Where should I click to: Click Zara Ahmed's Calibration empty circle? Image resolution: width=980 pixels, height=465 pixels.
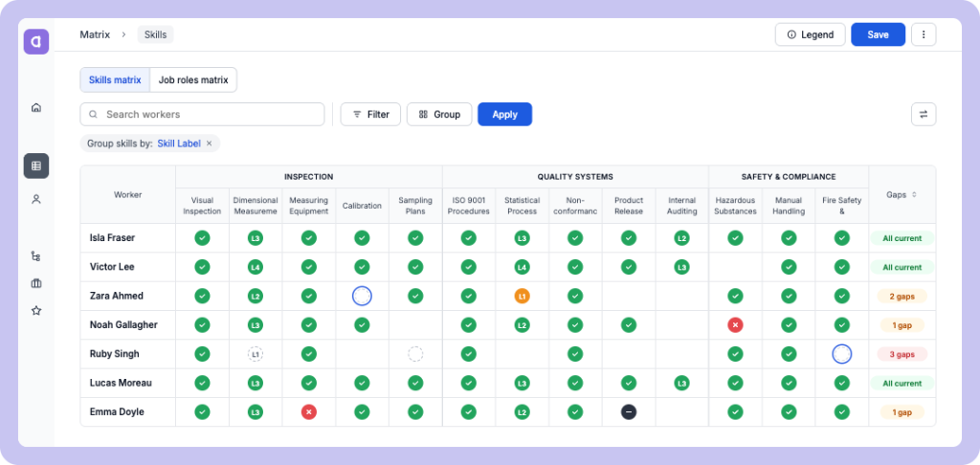[362, 296]
